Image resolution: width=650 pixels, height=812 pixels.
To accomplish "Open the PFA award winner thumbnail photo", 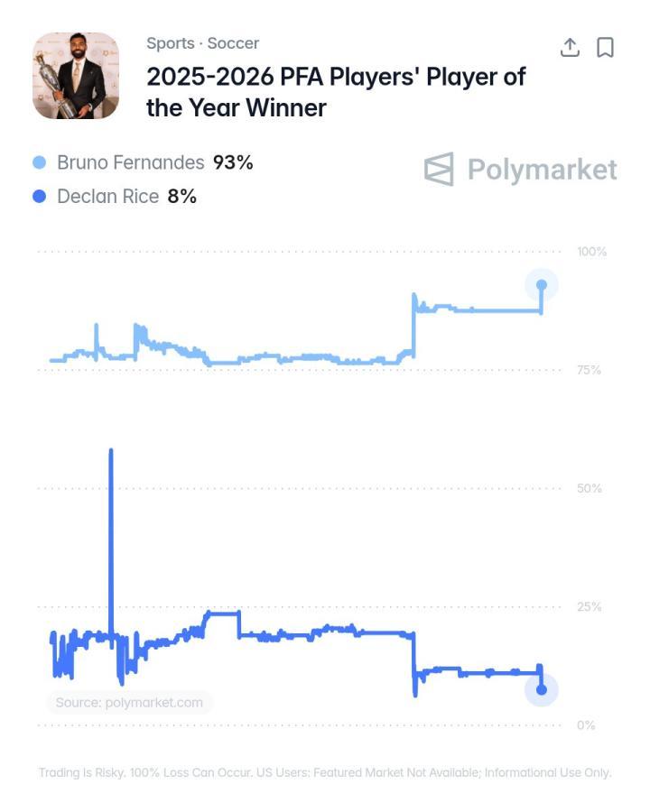I will click(76, 76).
